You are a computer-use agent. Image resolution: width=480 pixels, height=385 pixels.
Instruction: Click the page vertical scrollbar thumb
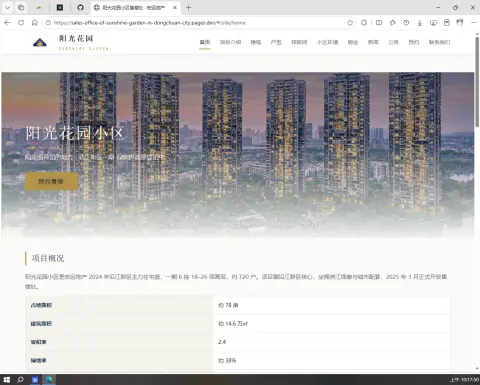pos(477,82)
